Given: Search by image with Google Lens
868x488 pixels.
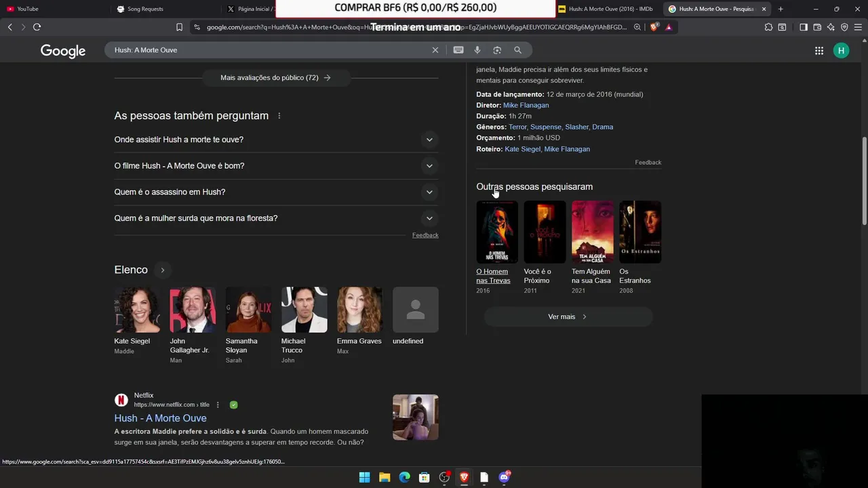Looking at the screenshot, I should [497, 50].
